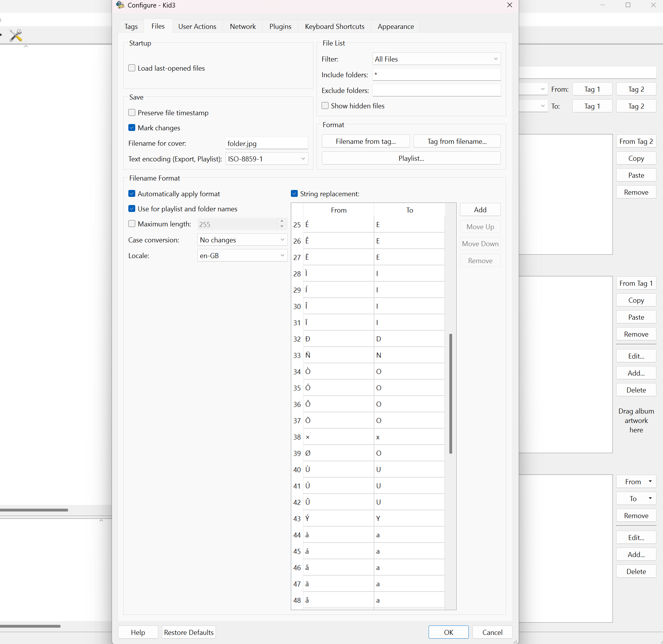Select row 39 From cell Ø

click(338, 453)
